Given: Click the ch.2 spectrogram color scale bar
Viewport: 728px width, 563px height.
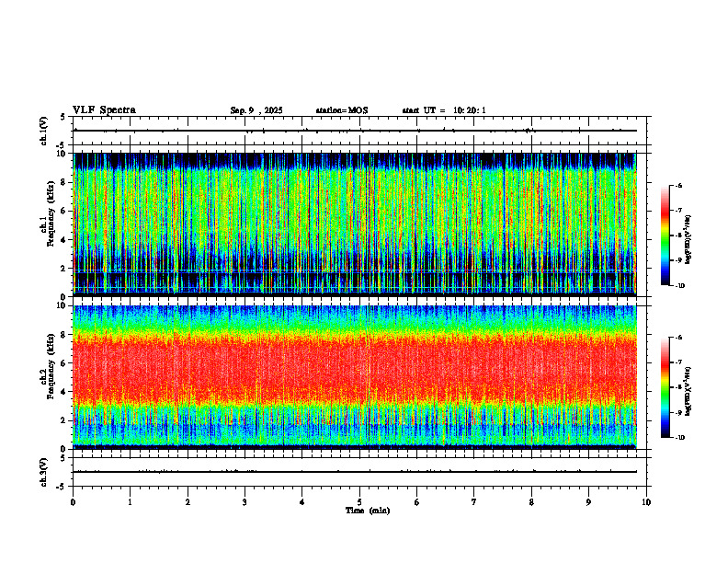Looking at the screenshot, I should [x=665, y=387].
